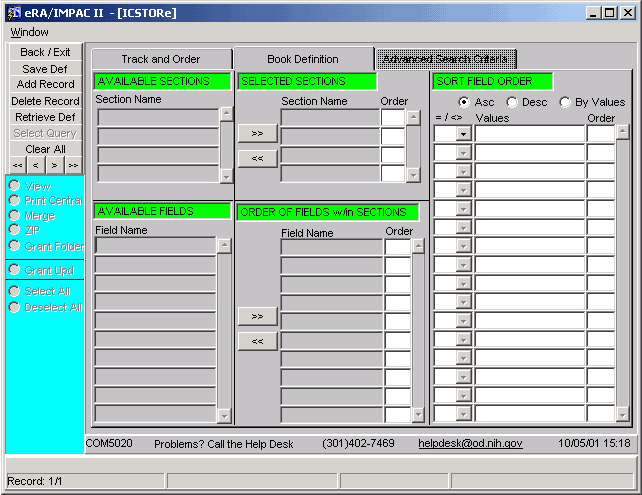
Task: Open the fifth = / <> operator dropdown
Action: [x=463, y=209]
